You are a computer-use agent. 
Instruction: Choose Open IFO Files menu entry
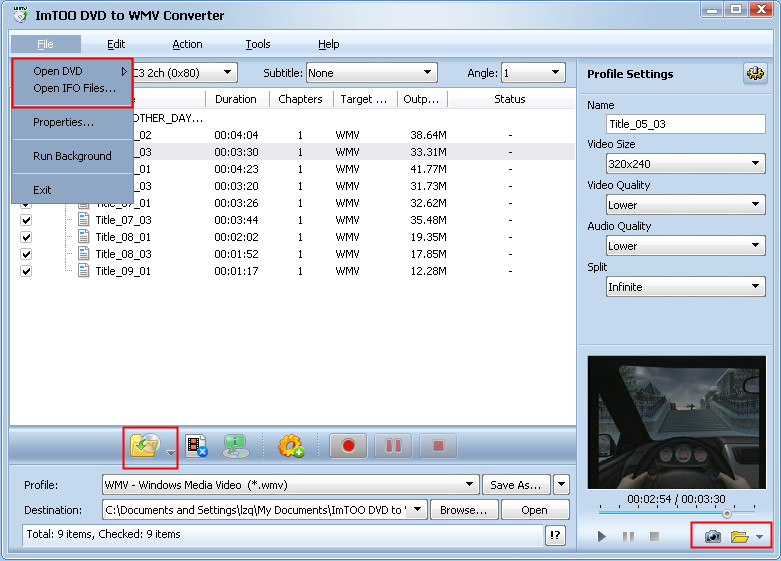[73, 88]
